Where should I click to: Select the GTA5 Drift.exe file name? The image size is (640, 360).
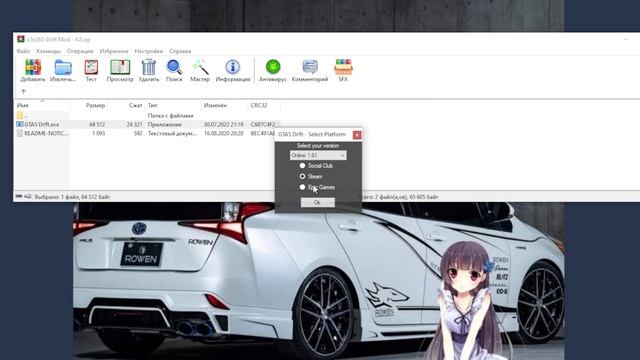pyautogui.click(x=42, y=124)
